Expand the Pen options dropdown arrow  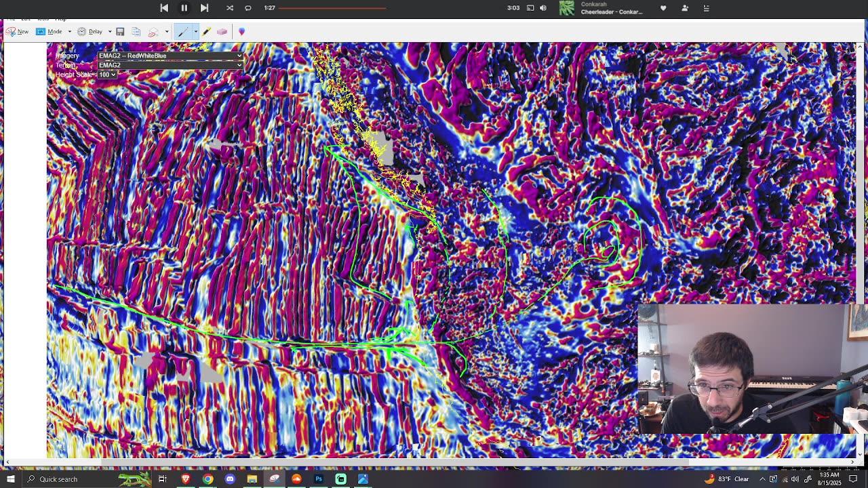(x=195, y=31)
